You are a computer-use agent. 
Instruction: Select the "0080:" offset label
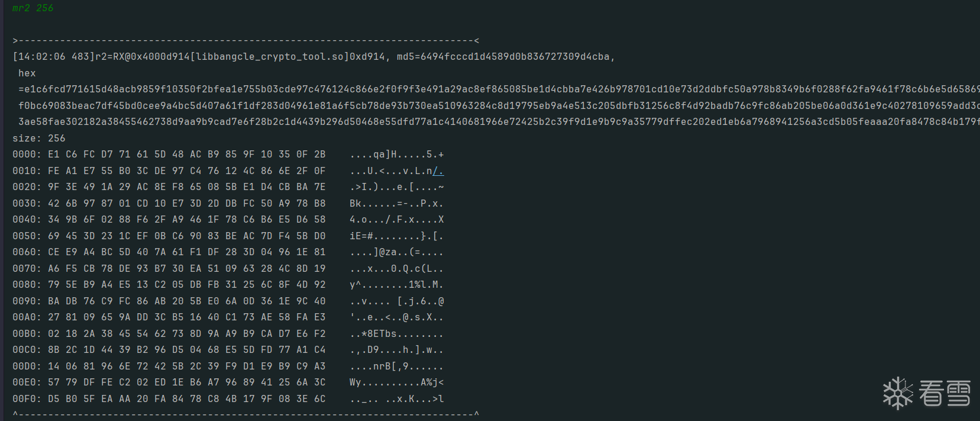pyautogui.click(x=27, y=285)
